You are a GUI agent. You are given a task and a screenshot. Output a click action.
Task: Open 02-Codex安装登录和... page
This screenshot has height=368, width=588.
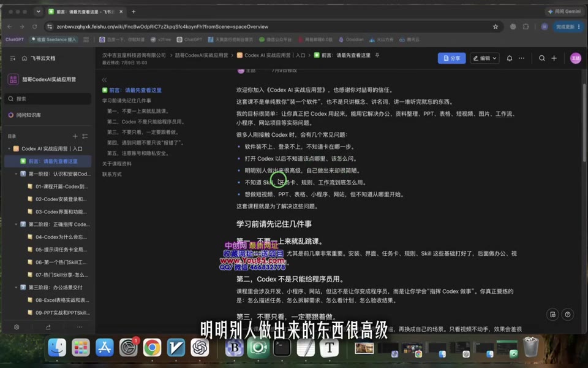(x=58, y=199)
